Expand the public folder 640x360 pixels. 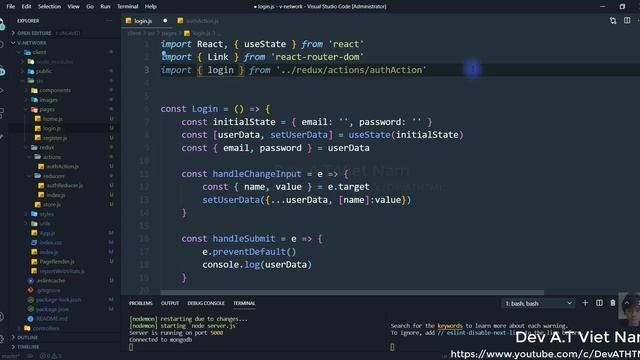pos(44,71)
